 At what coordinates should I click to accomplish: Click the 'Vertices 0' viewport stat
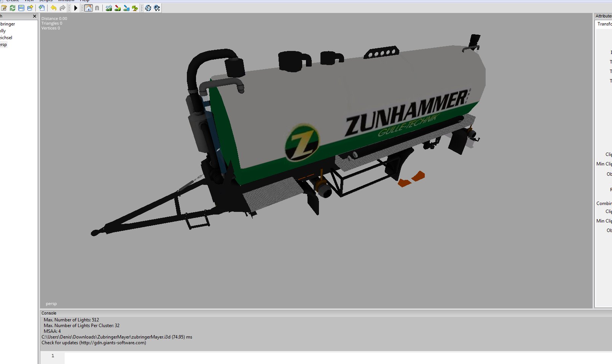pyautogui.click(x=51, y=28)
